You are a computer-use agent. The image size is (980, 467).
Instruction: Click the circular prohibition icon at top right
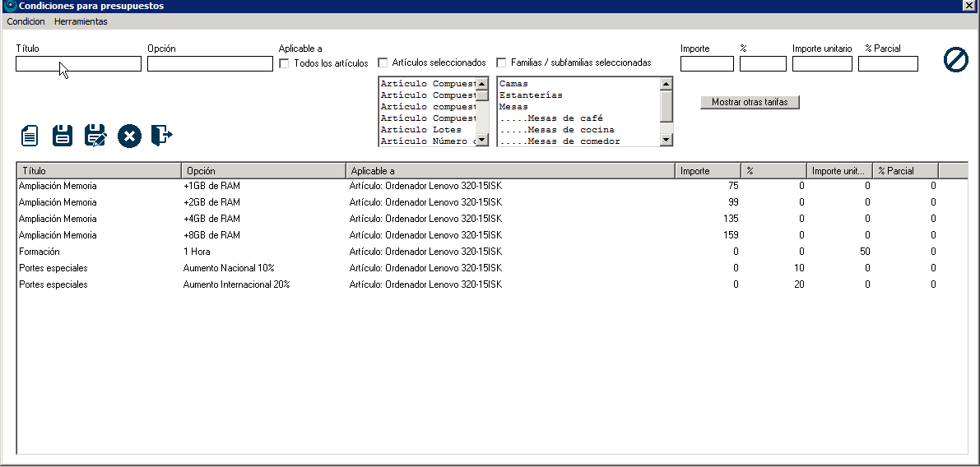point(955,60)
